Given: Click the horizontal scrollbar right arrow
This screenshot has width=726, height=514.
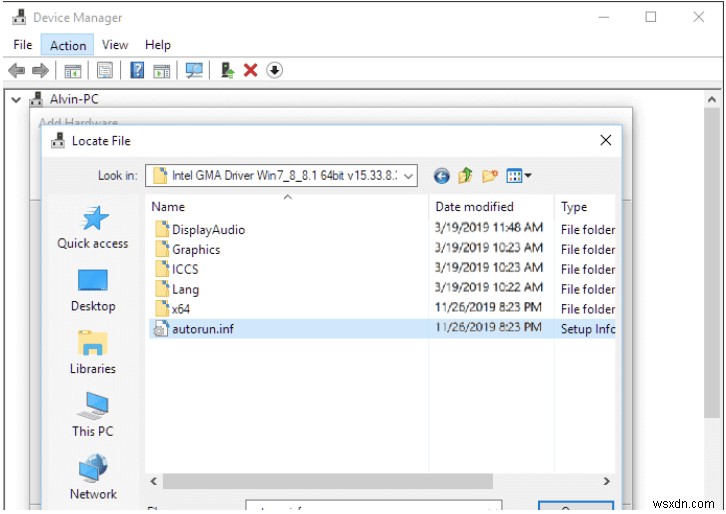Looking at the screenshot, I should (x=607, y=482).
